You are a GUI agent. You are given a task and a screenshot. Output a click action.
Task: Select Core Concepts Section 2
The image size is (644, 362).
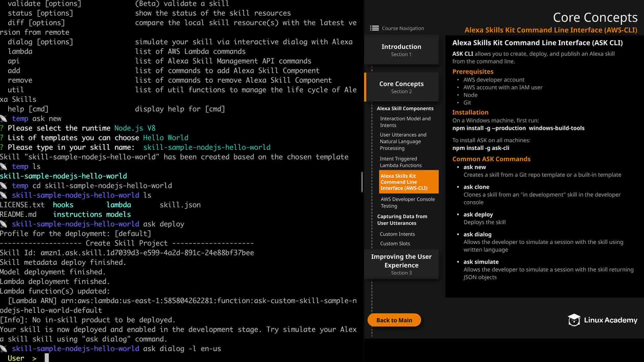point(401,87)
